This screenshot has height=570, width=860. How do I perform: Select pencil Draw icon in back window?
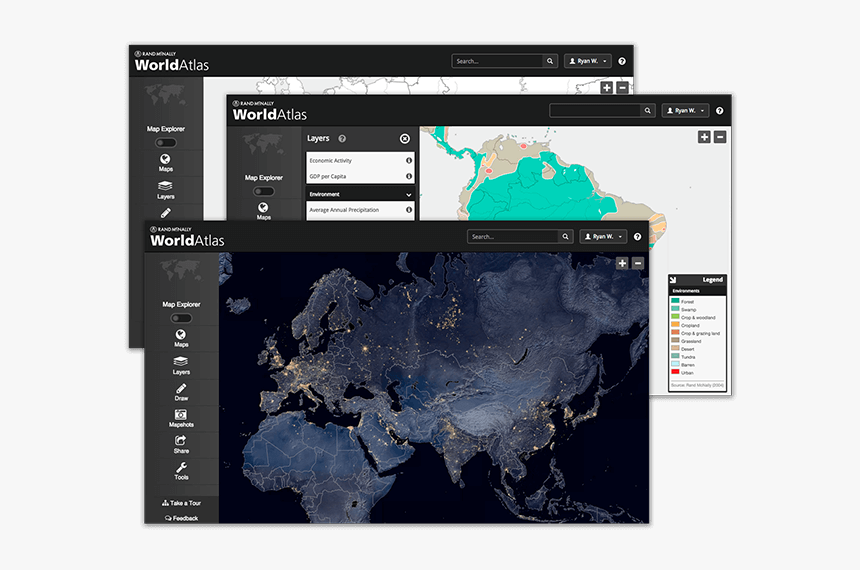[x=166, y=213]
